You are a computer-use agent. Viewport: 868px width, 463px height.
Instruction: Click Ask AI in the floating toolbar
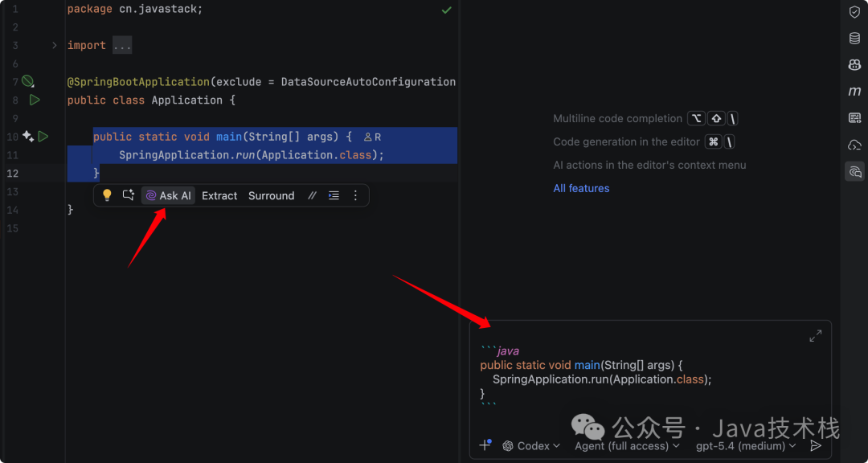(x=168, y=195)
